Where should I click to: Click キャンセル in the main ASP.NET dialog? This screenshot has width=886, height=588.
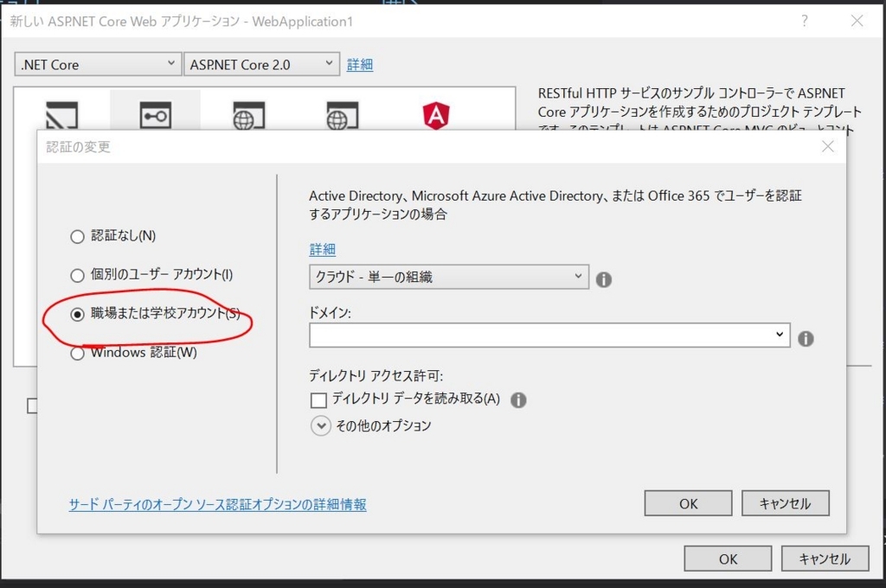click(x=825, y=559)
